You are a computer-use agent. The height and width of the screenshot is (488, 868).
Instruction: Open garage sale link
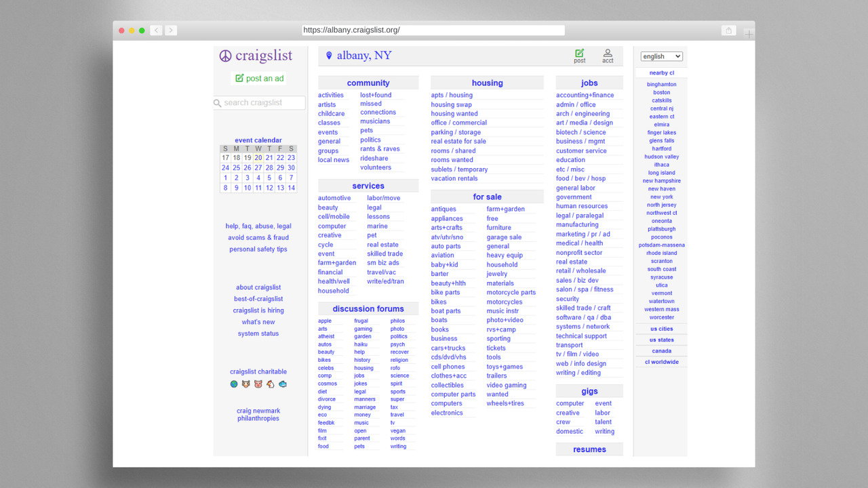(504, 237)
